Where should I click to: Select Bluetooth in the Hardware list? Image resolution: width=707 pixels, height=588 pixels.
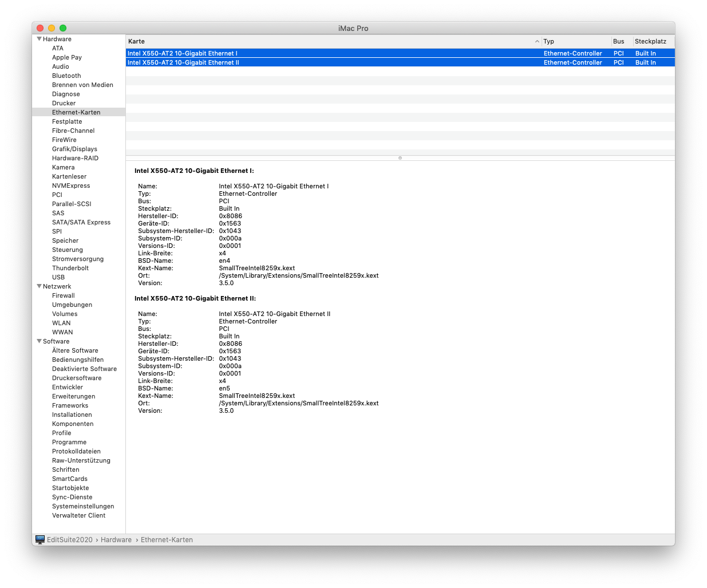[x=66, y=76]
